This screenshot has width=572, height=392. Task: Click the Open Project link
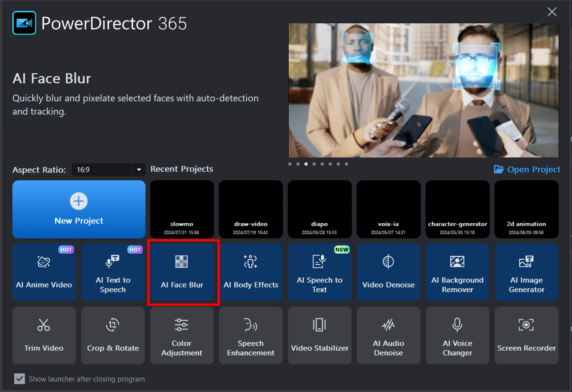[x=527, y=169]
